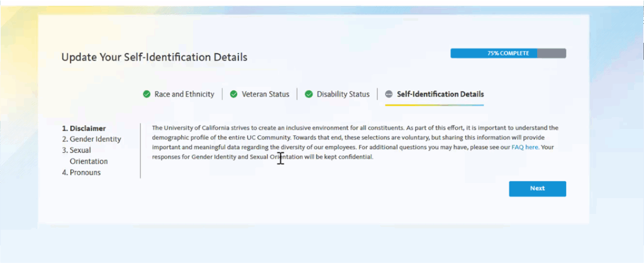Click the green checkmark beside Veteran Status
The height and width of the screenshot is (263, 644).
(x=234, y=94)
